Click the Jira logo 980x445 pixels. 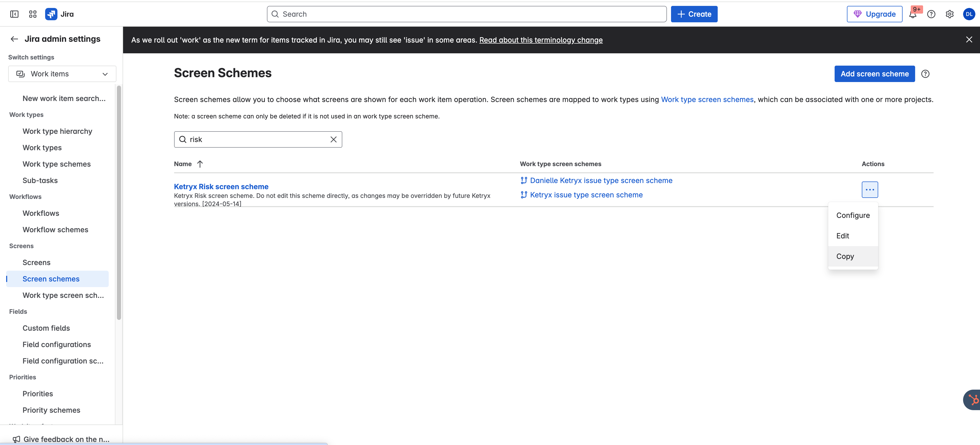coord(59,14)
